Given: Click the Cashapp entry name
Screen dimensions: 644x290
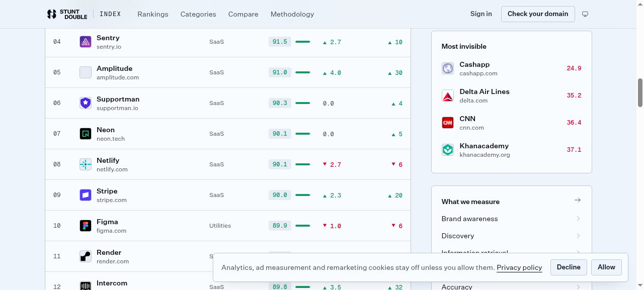Looking at the screenshot, I should [474, 64].
